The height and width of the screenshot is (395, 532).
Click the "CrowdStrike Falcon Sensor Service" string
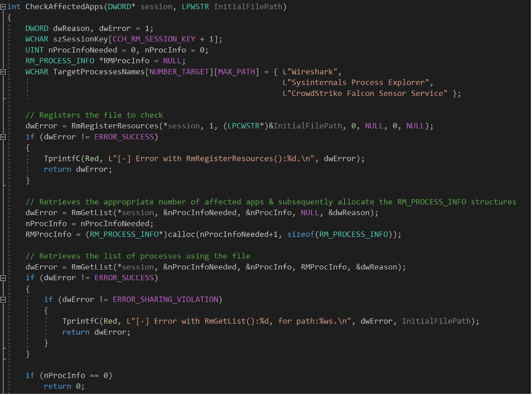click(365, 94)
